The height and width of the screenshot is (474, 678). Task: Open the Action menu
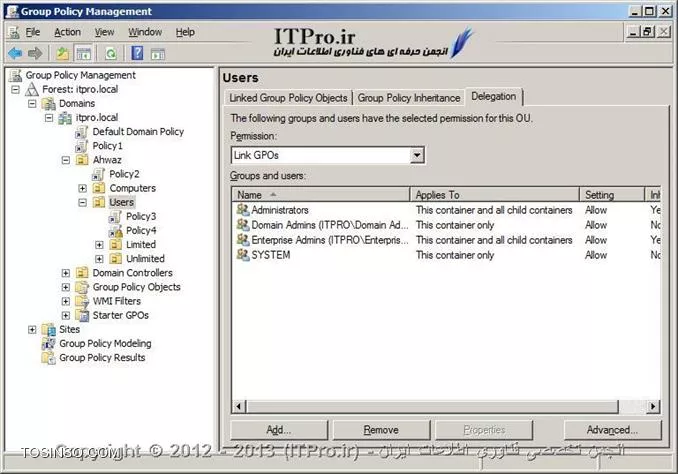click(67, 32)
